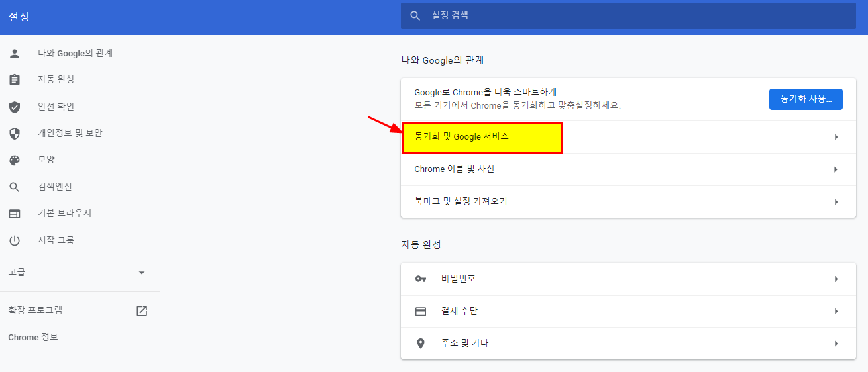Expand the 고급 section arrow
The image size is (868, 372).
click(141, 273)
